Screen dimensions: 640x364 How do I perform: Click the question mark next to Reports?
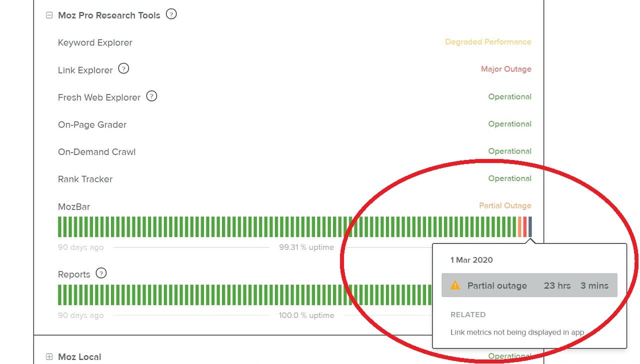101,273
